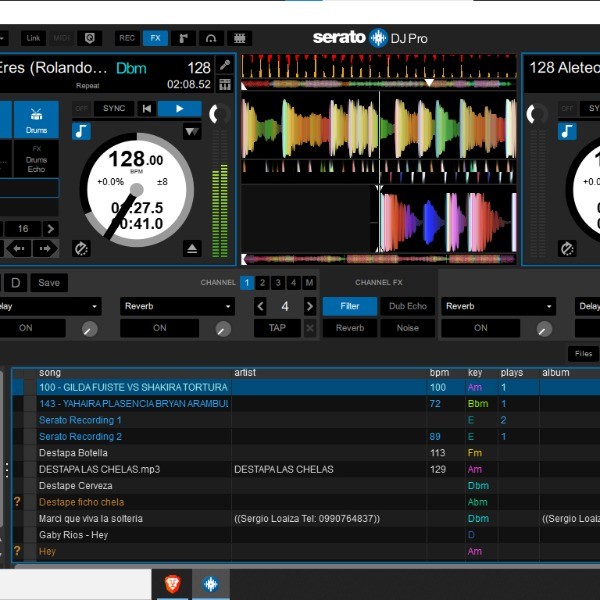Select Dub Echo channel FX

click(408, 306)
